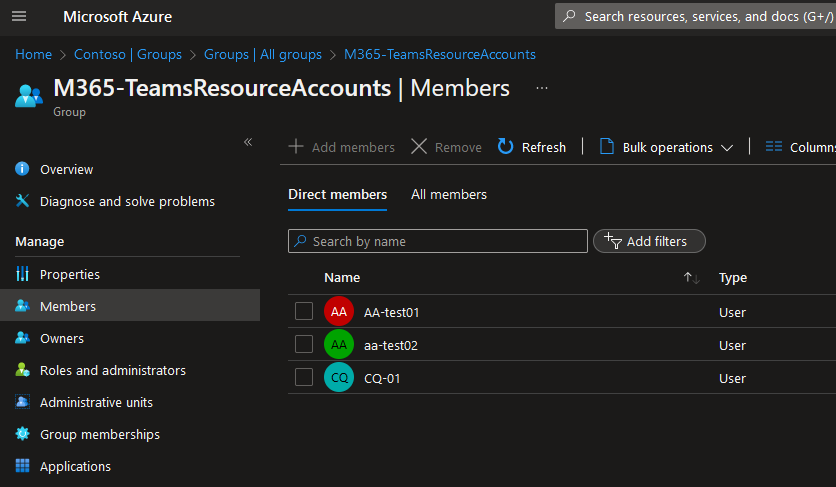Click the Remove label in toolbar

[x=458, y=147]
